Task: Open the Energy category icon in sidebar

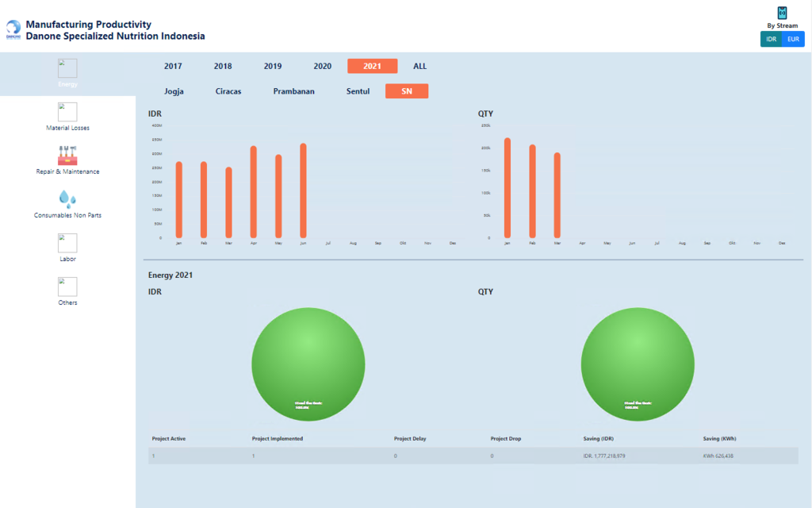Action: (67, 68)
